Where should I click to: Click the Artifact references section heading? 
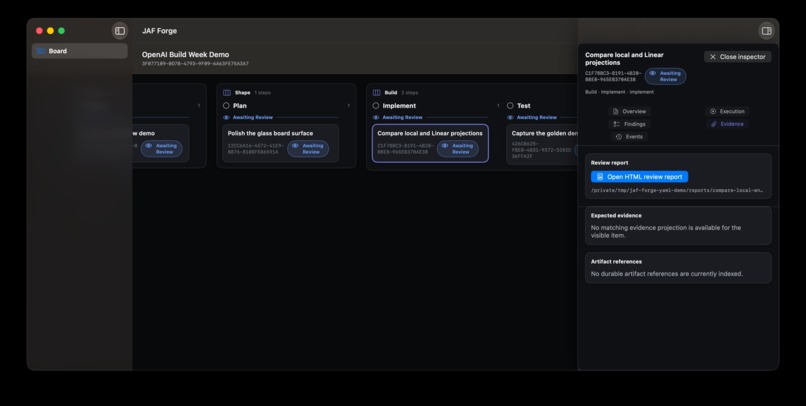pyautogui.click(x=616, y=262)
